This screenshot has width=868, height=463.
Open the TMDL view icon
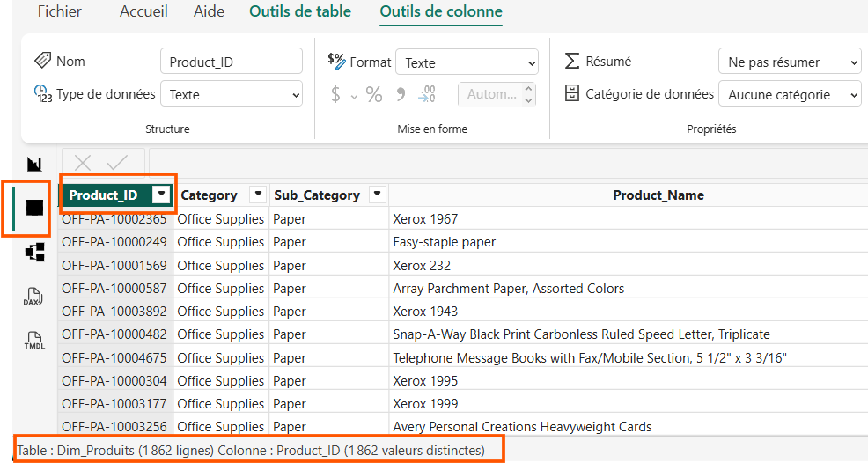pyautogui.click(x=34, y=341)
